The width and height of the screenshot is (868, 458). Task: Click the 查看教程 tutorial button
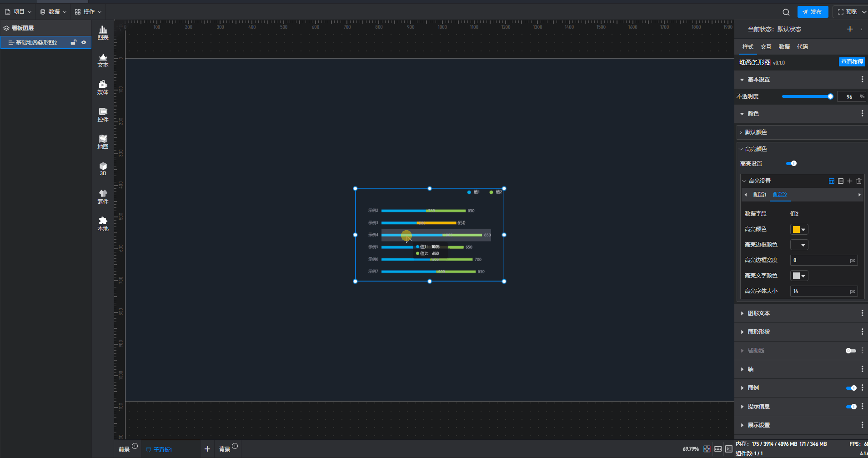tap(852, 62)
